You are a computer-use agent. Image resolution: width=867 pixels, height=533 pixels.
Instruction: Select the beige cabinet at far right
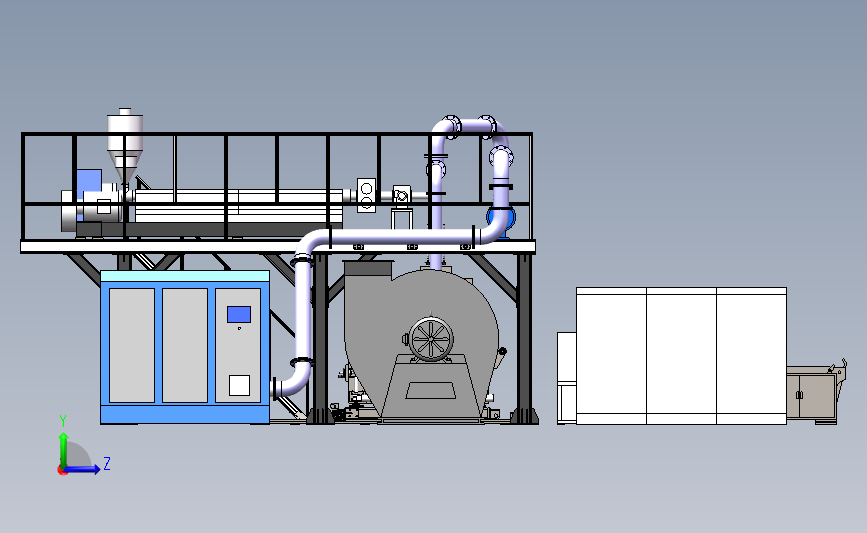(x=812, y=394)
